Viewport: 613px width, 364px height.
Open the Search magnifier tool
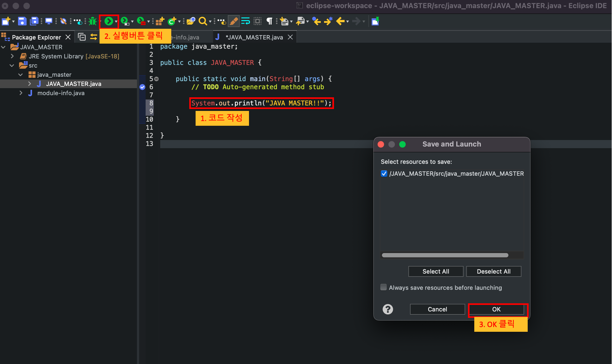(x=203, y=21)
